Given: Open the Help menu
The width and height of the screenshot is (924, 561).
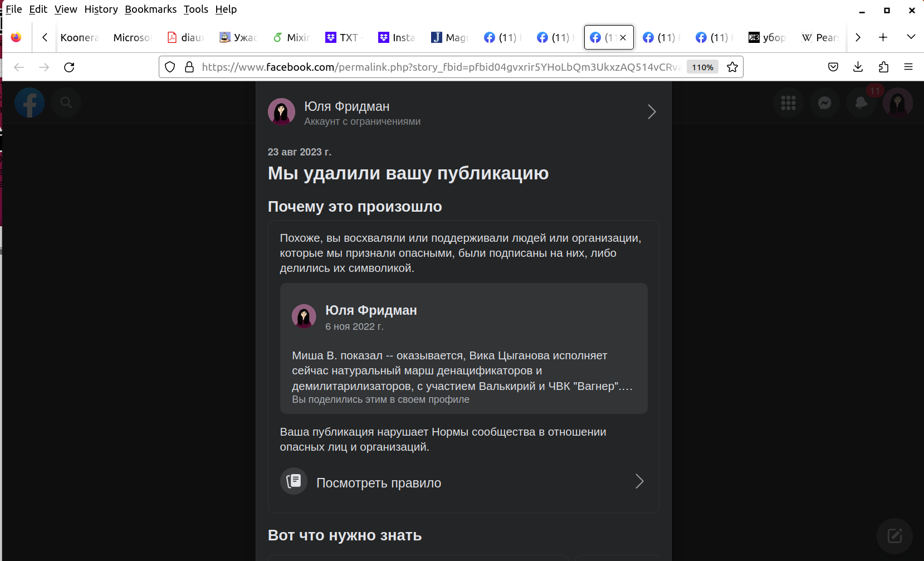Looking at the screenshot, I should tap(226, 9).
